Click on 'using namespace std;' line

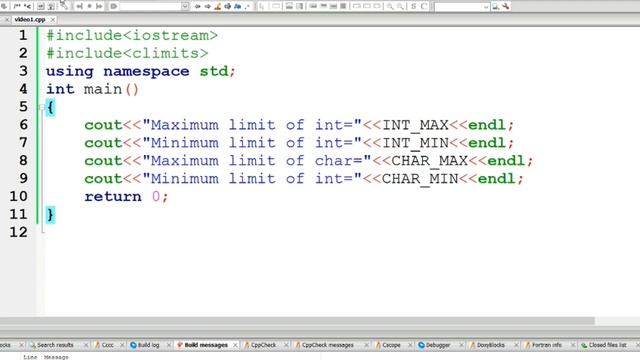141,71
